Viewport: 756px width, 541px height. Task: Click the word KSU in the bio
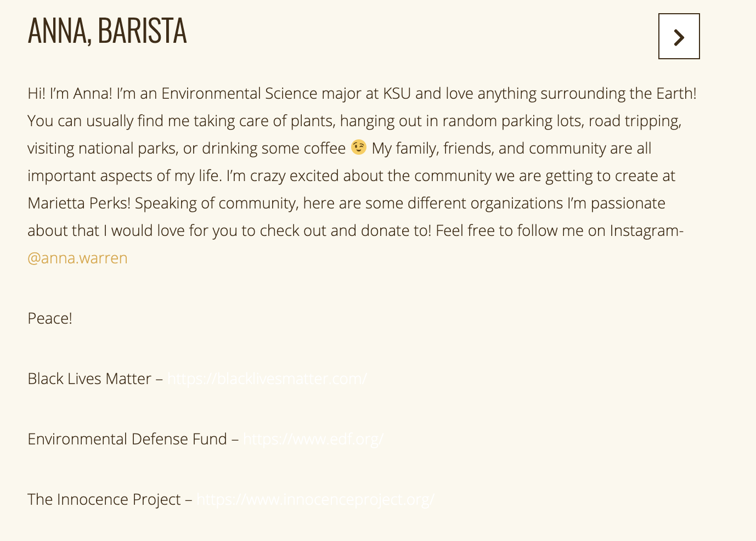(x=397, y=93)
